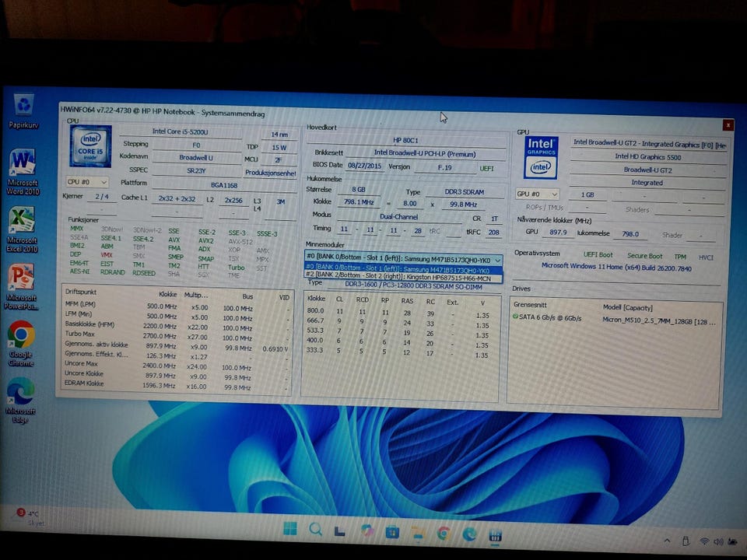Click the Intel Core i5-5200U name field

(180, 131)
